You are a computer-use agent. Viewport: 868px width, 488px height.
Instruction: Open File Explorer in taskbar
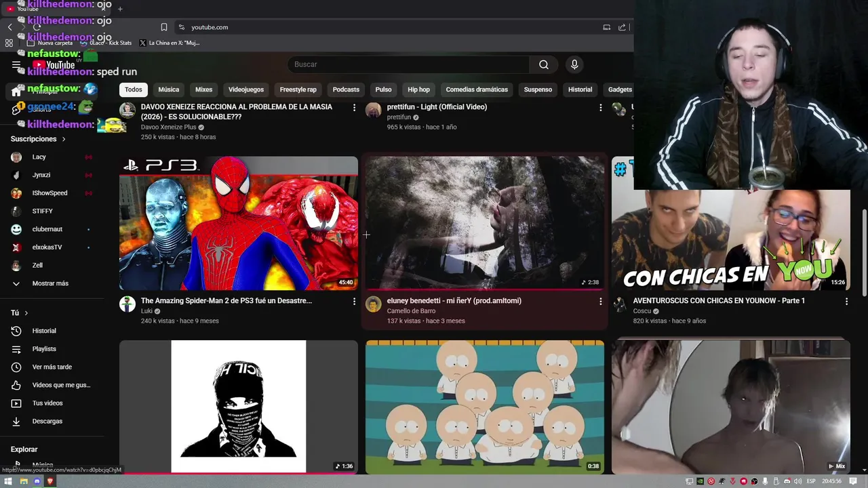point(23,481)
